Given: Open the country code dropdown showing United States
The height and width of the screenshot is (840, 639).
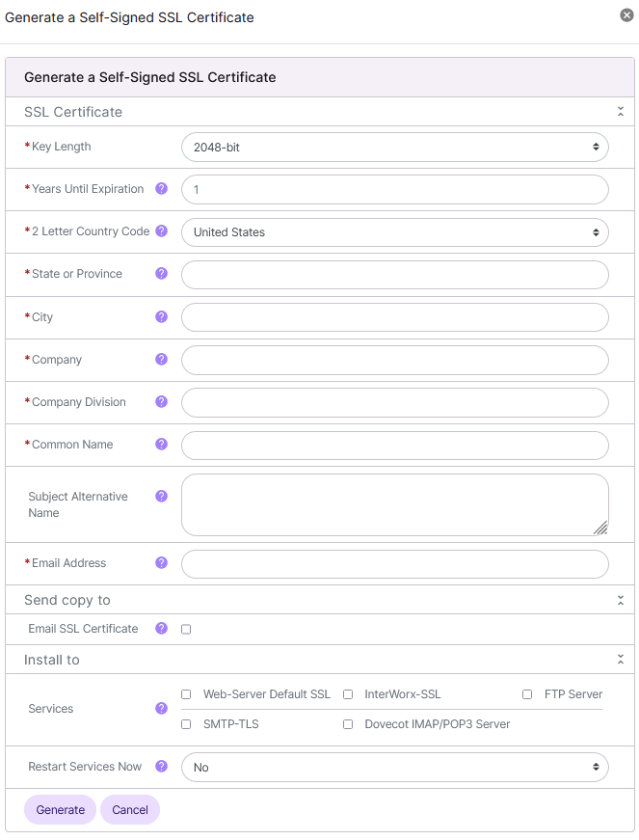Looking at the screenshot, I should point(394,232).
